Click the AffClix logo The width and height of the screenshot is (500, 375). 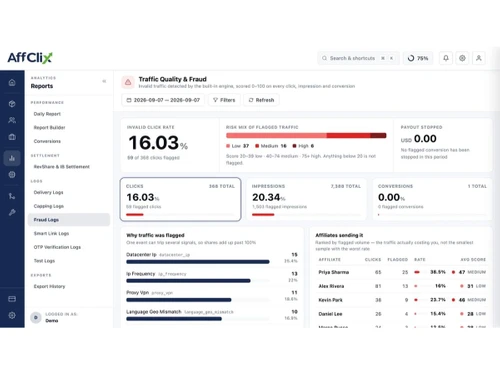point(30,58)
